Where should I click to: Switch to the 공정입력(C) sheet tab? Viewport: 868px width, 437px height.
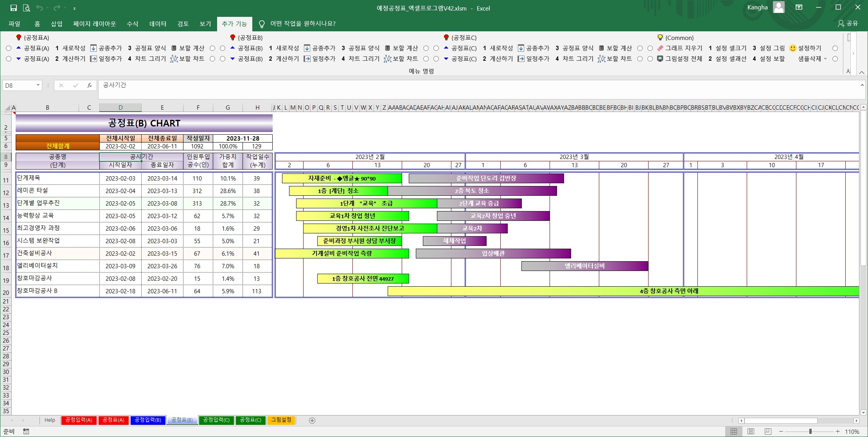click(x=216, y=420)
